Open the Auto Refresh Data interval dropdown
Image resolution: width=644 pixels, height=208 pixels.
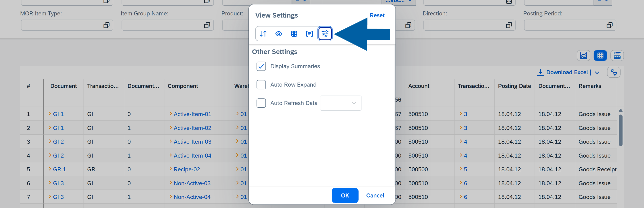(x=354, y=103)
